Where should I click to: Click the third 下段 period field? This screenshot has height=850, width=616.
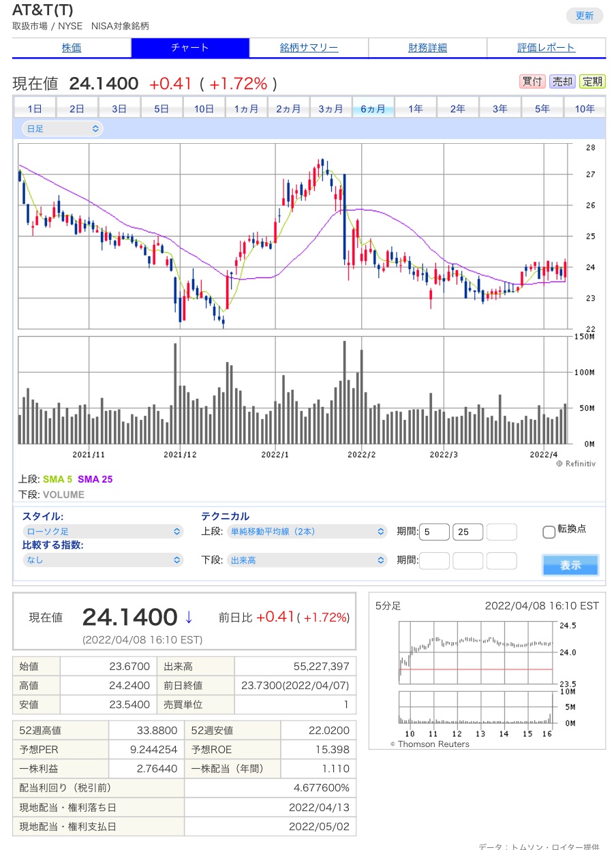point(502,560)
